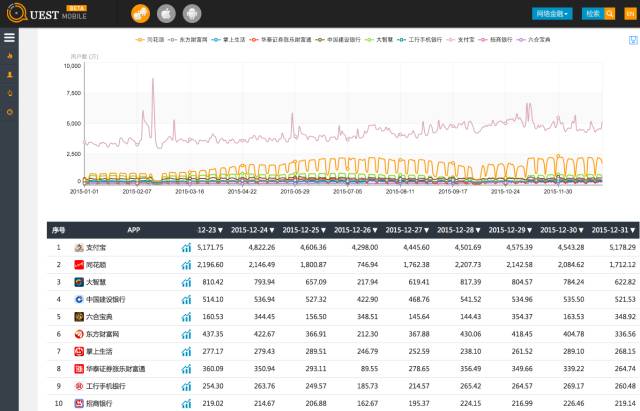The width and height of the screenshot is (640, 411).
Task: Open trend chart icon for 六合宝典 row
Action: tap(186, 317)
